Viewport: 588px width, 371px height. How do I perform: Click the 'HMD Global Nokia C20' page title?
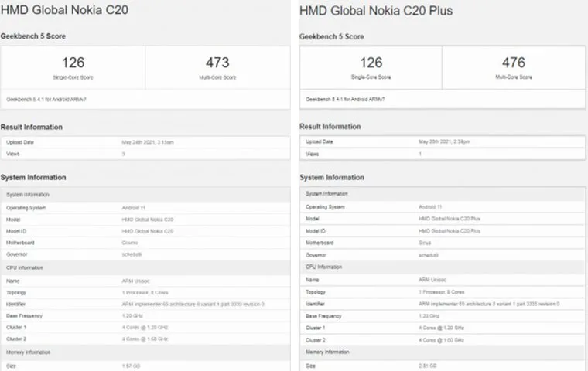[64, 10]
